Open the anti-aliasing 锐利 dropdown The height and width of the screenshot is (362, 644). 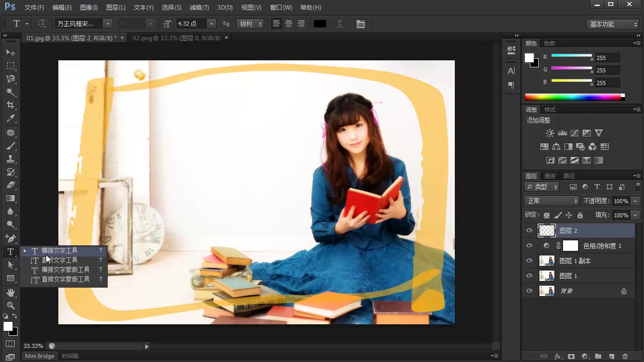pos(250,24)
